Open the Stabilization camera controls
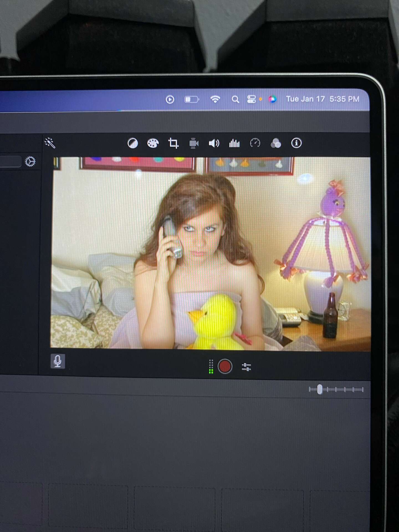This screenshot has width=399, height=532. point(194,144)
